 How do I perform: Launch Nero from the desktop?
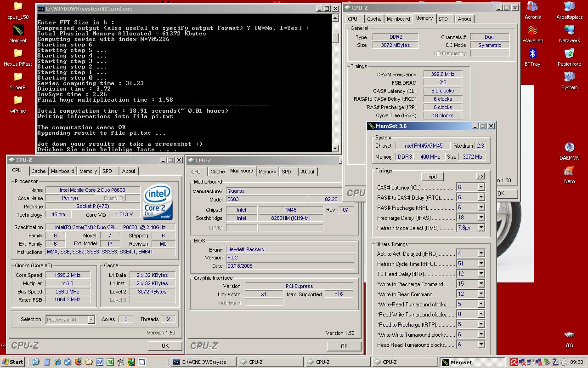click(569, 175)
